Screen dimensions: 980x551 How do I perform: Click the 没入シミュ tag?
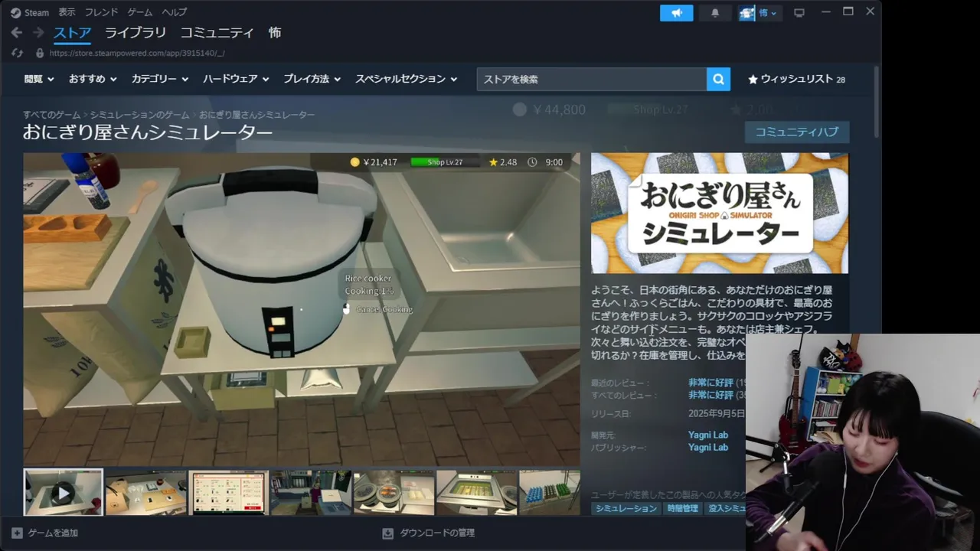click(x=725, y=509)
